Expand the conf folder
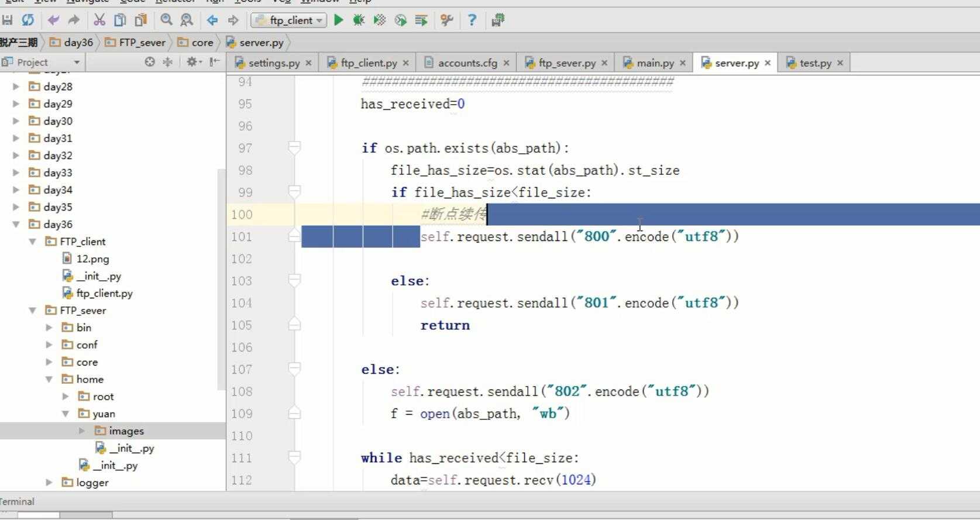The image size is (980, 520). coord(49,345)
